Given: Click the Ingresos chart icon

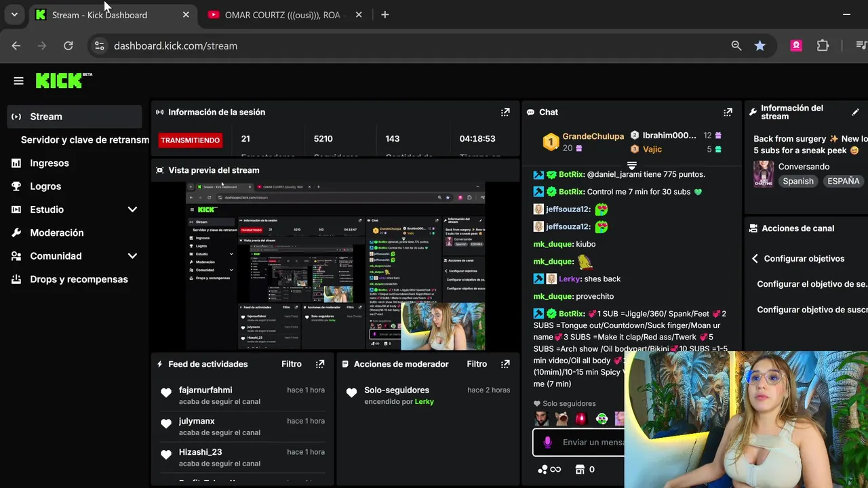Looking at the screenshot, I should pos(16,163).
